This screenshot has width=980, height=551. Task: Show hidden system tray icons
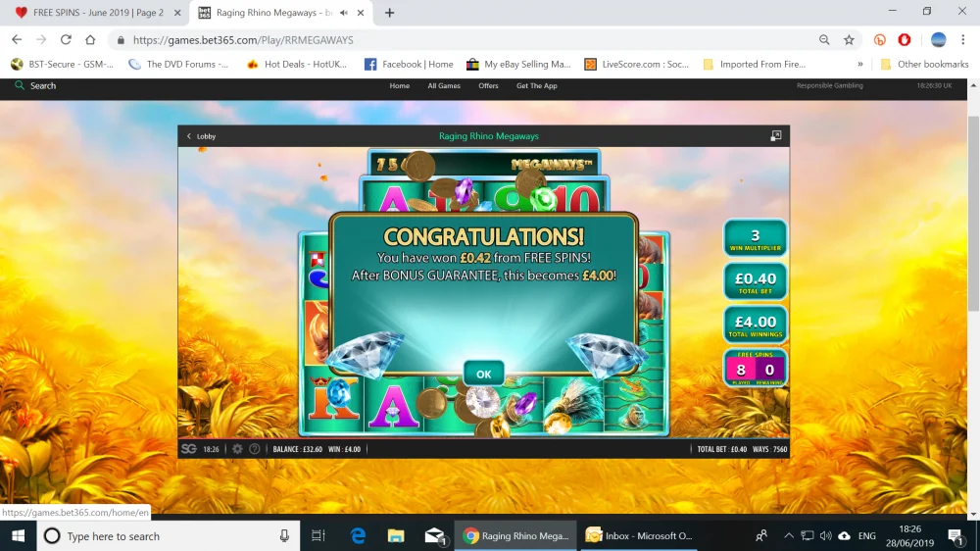[x=789, y=536]
